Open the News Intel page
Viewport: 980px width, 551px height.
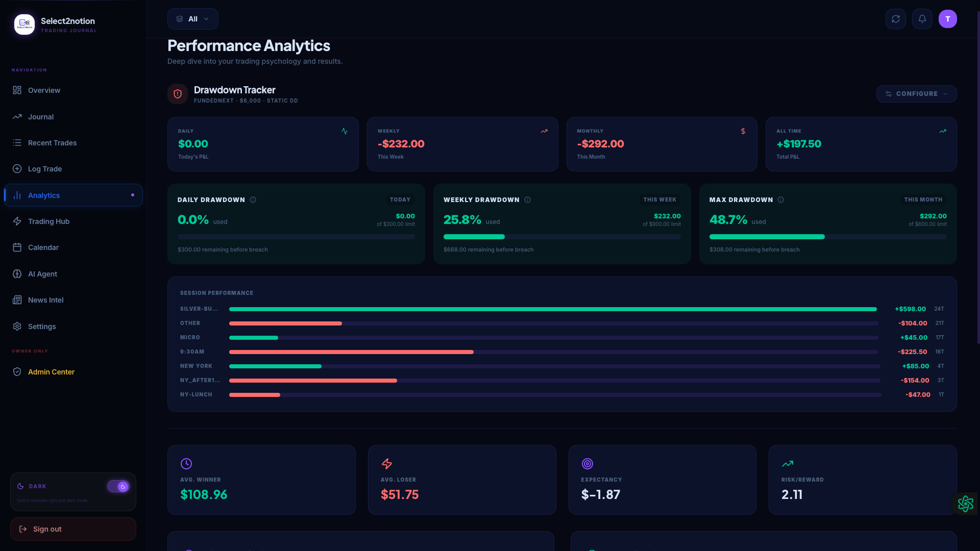pyautogui.click(x=73, y=300)
